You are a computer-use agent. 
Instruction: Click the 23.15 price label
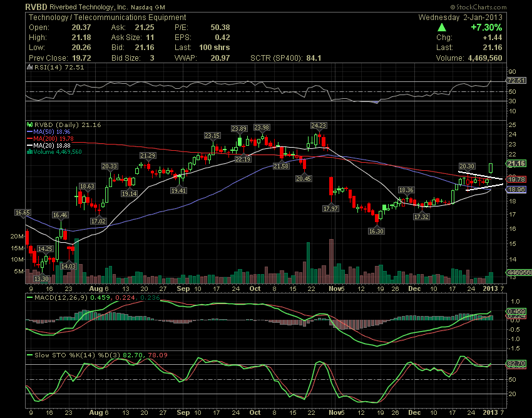212,135
